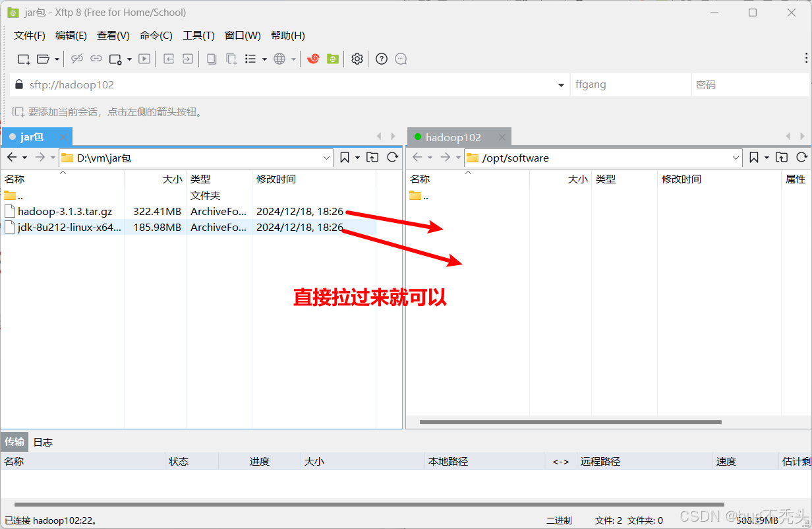Image resolution: width=812 pixels, height=529 pixels.
Task: Click the ffgang username field
Action: [x=630, y=85]
